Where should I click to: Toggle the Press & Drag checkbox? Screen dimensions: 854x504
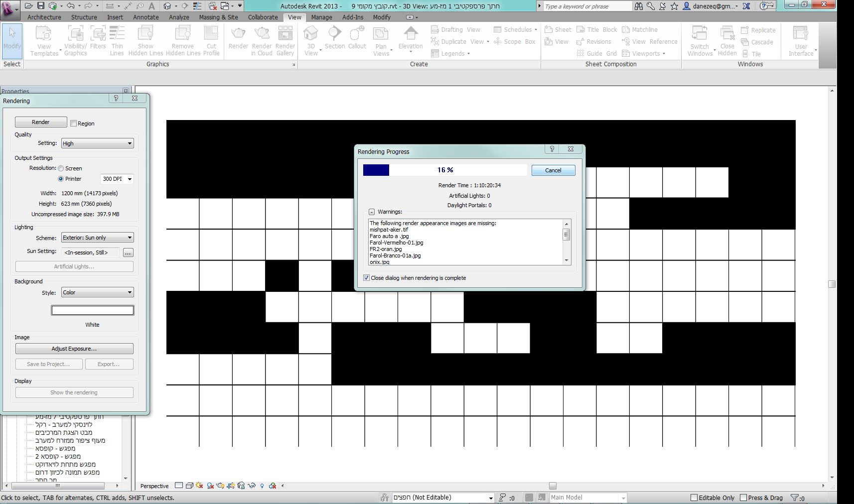[743, 498]
